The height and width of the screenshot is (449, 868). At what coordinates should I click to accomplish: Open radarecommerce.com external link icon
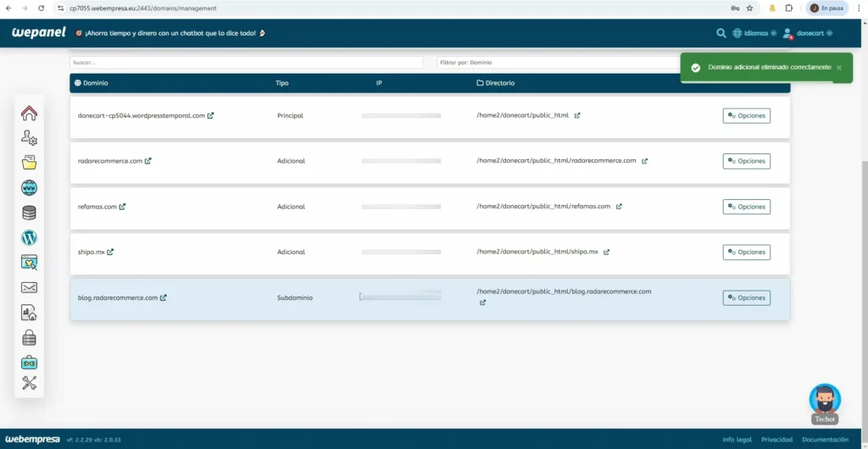[147, 161]
